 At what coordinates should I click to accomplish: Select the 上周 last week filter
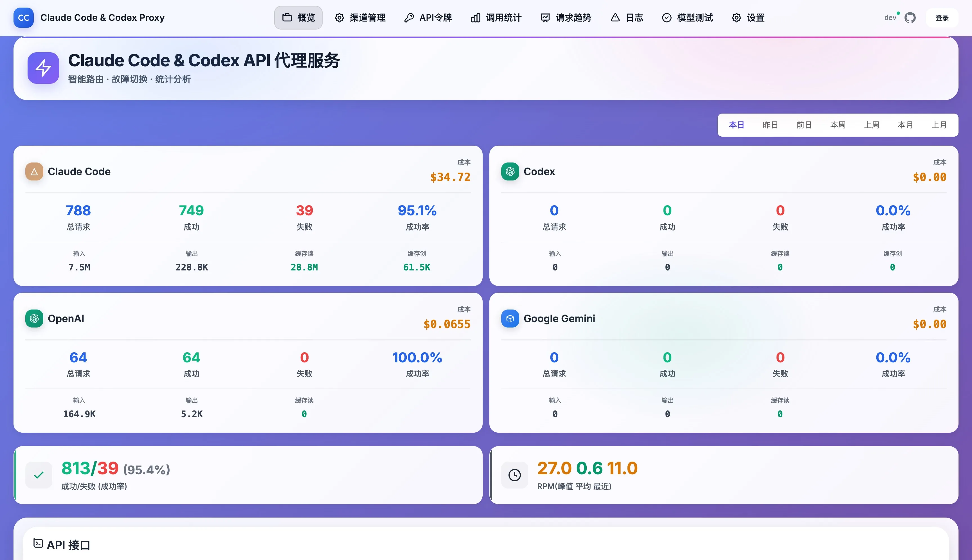point(872,125)
